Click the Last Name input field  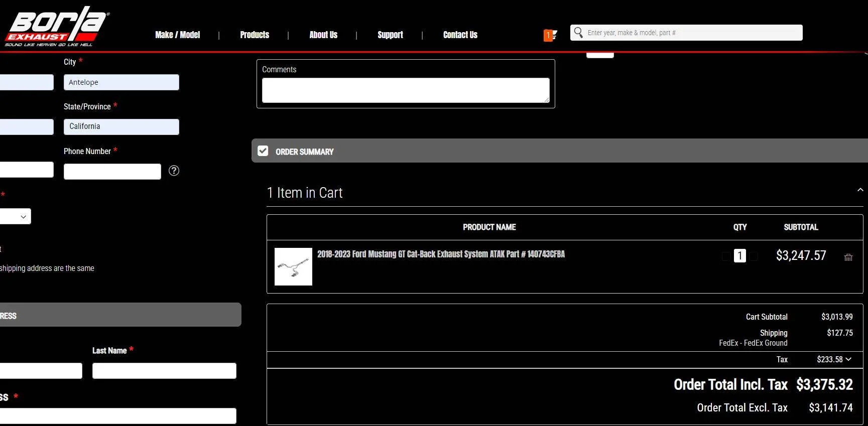coord(164,371)
